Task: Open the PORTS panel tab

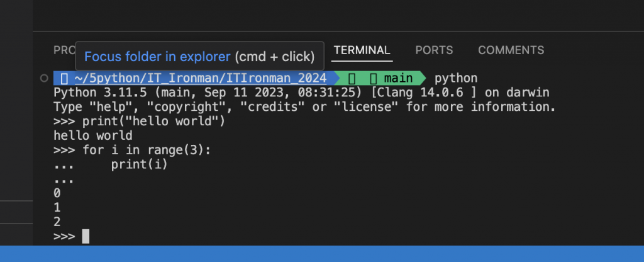Action: click(x=434, y=50)
